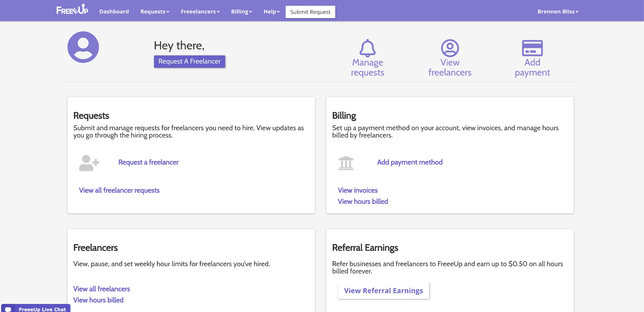Select the Add payment method link

pos(410,162)
